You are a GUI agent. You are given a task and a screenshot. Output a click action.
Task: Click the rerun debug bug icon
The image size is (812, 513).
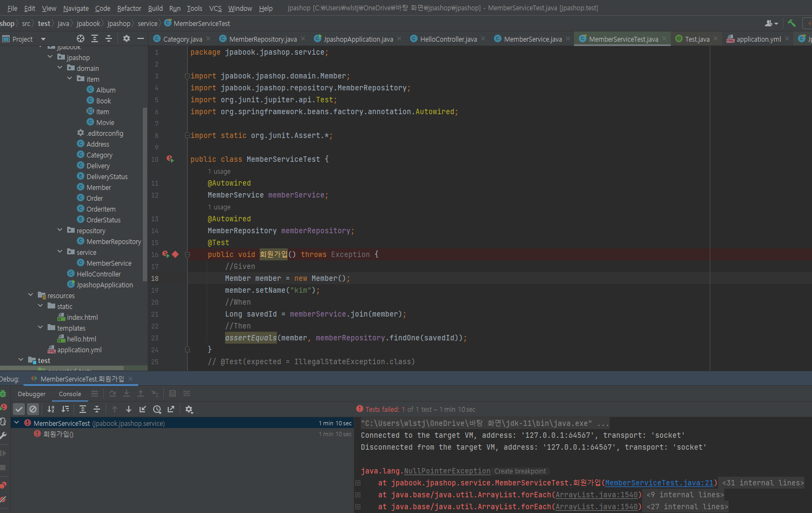tap(3, 393)
